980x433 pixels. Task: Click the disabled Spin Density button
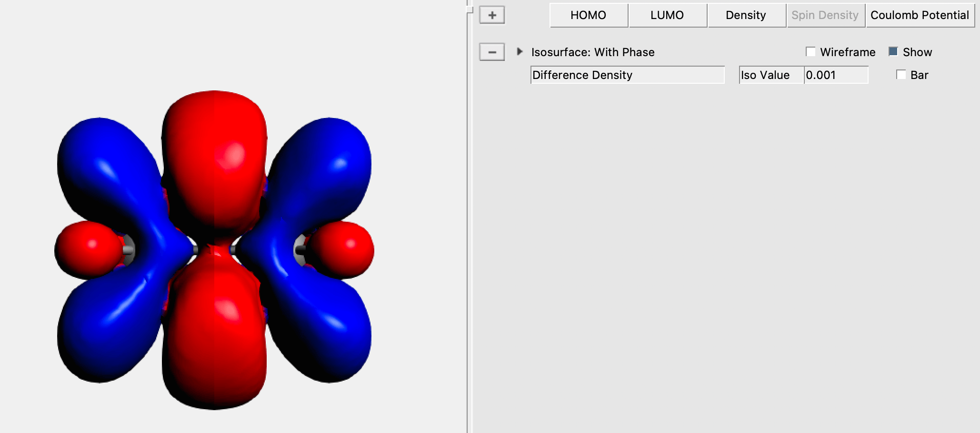click(x=826, y=15)
